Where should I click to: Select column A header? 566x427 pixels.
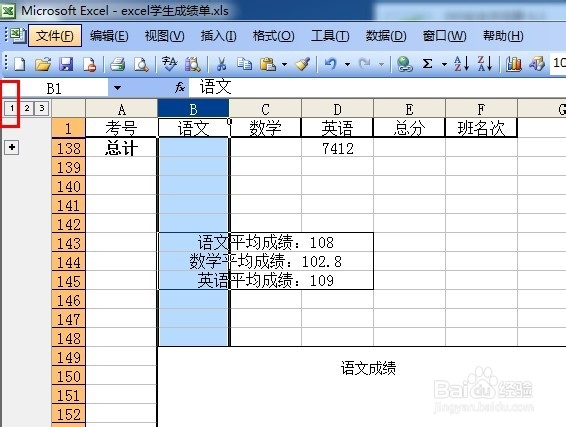click(121, 109)
